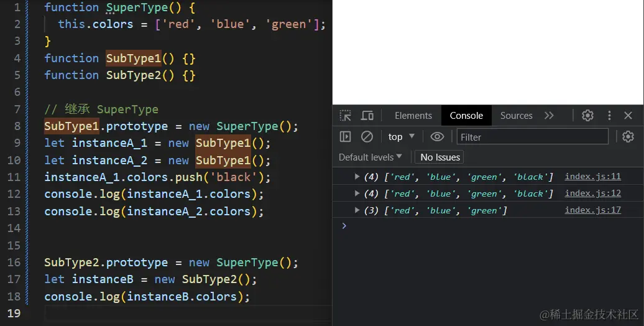Focus the console Filter field
Screen dimensions: 644x326
coord(532,136)
